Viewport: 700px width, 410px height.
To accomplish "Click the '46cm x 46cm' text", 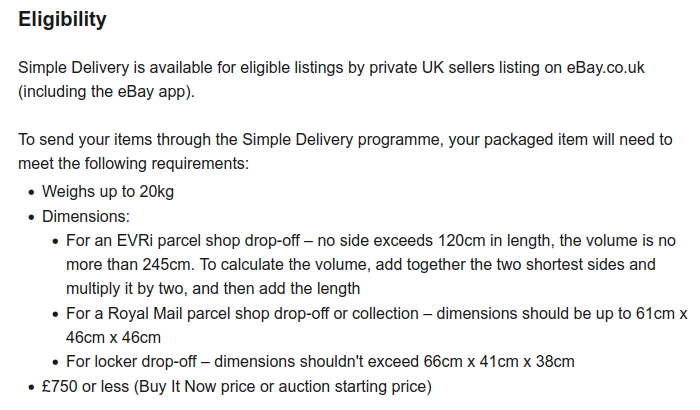I will (113, 337).
